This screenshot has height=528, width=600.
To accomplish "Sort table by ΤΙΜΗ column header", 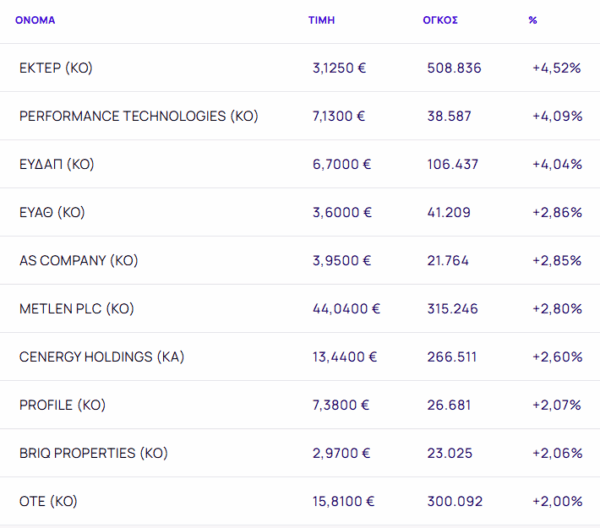I will (x=321, y=20).
